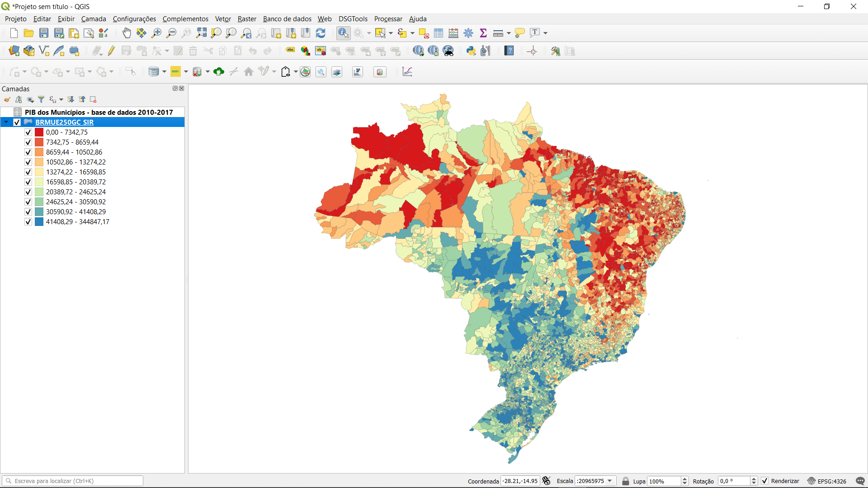The width and height of the screenshot is (868, 488).
Task: Click the Save Project icon
Action: [x=44, y=33]
